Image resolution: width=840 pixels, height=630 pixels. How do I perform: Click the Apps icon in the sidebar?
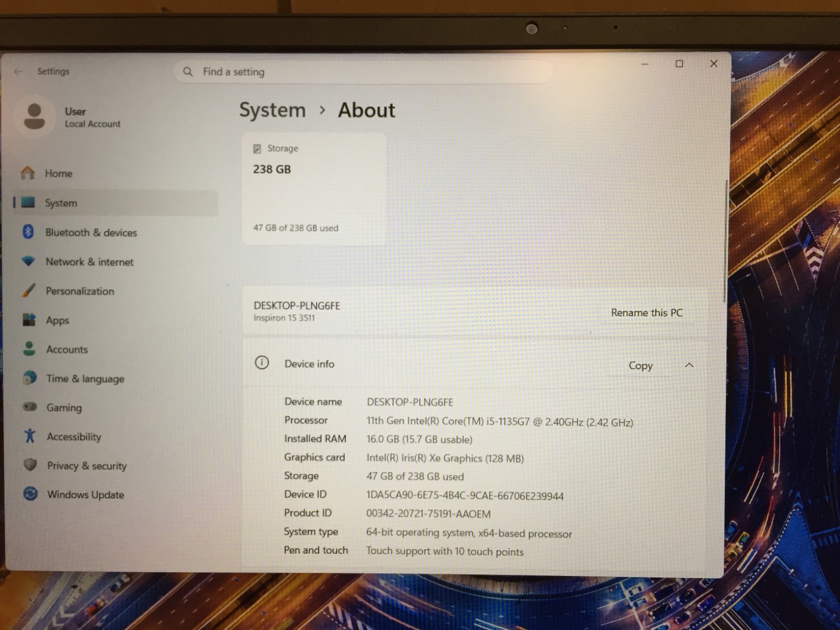[29, 320]
